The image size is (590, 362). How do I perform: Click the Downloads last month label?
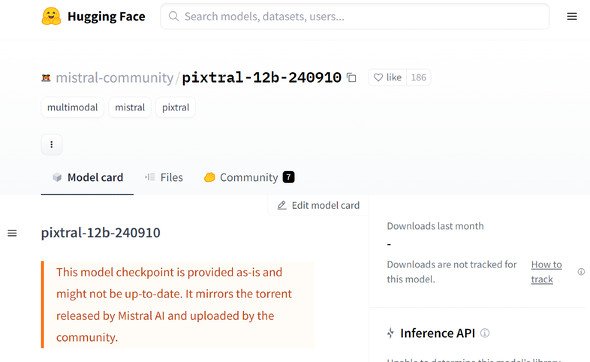(x=435, y=226)
